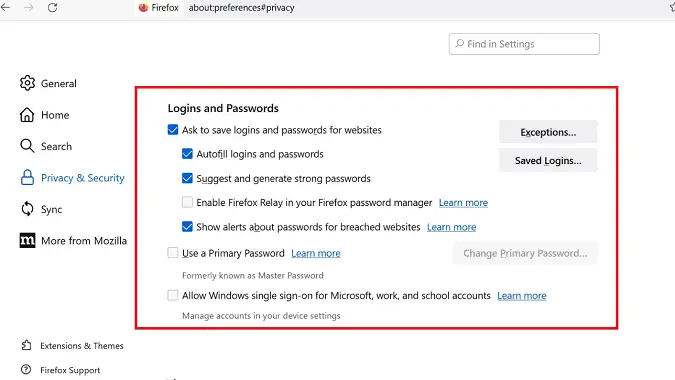The image size is (675, 380).
Task: Click the Mozilla 'm' logo icon
Action: pos(28,241)
